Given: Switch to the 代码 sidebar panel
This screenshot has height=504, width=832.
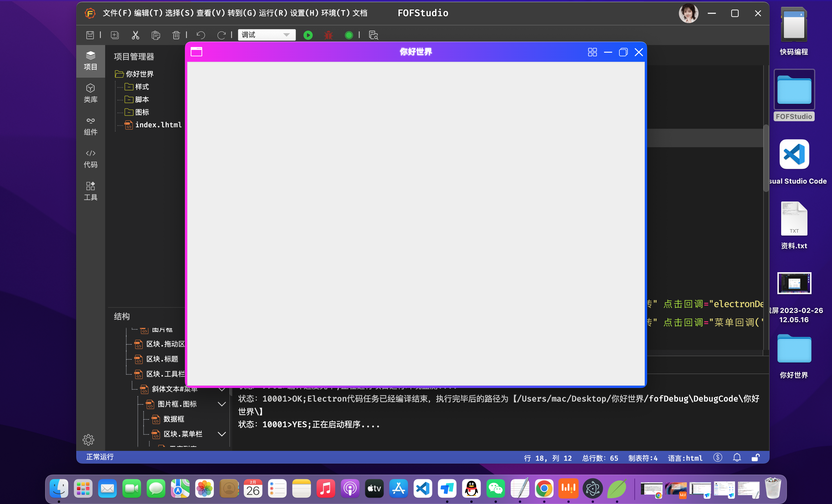Looking at the screenshot, I should (90, 158).
